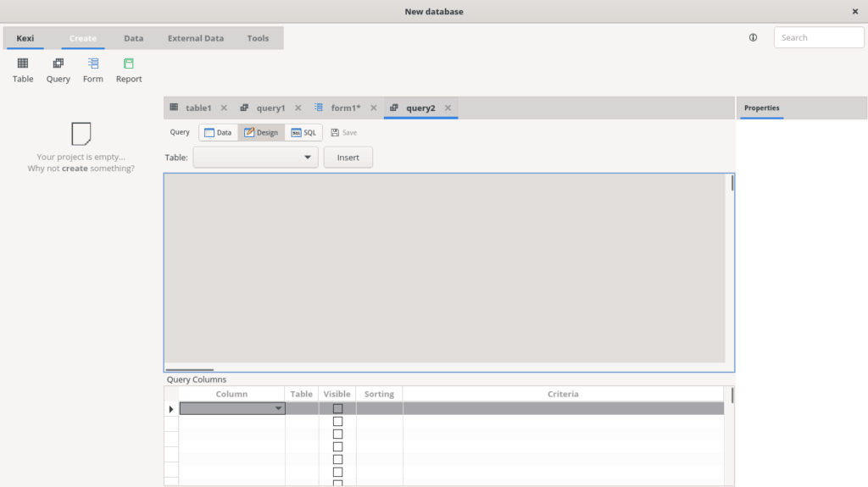Toggle the second row Visible checkbox
This screenshot has width=868, height=487.
click(x=337, y=421)
